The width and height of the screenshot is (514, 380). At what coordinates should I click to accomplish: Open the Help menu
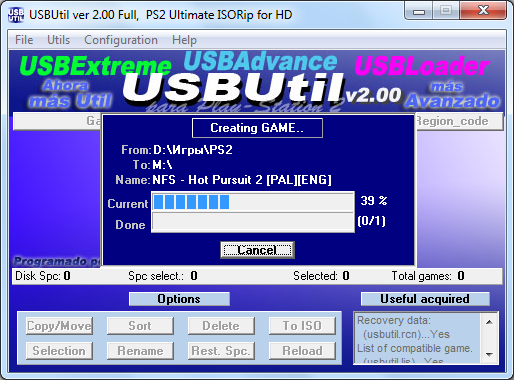tap(184, 40)
